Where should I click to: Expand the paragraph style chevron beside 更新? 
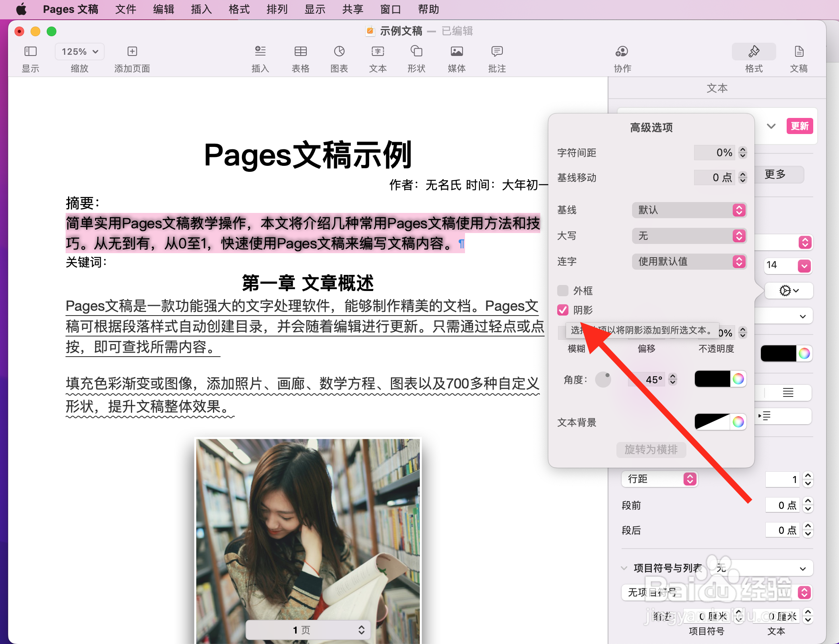771,126
